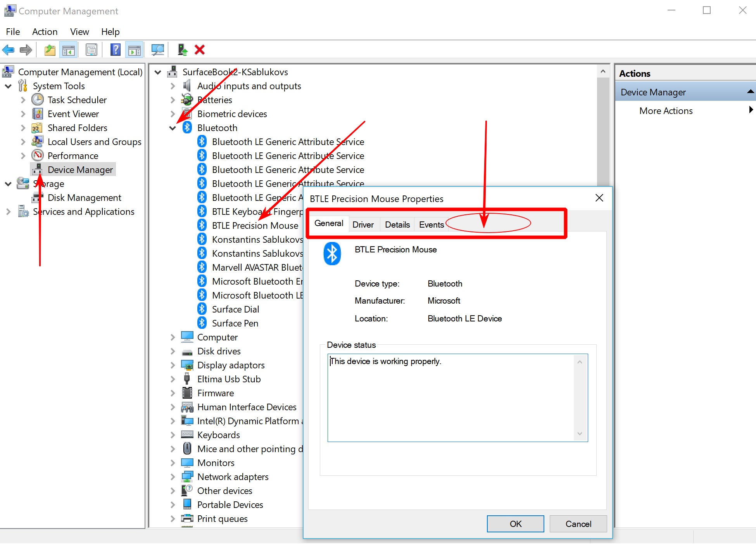The width and height of the screenshot is (756, 544).
Task: Click the Surface Pen Bluetooth icon
Action: tap(202, 323)
